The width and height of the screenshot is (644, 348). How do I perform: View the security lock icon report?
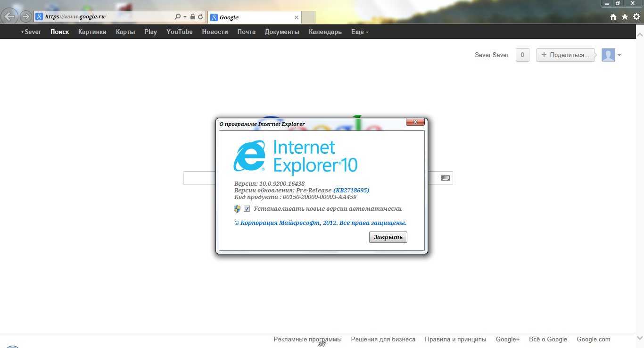coord(192,17)
